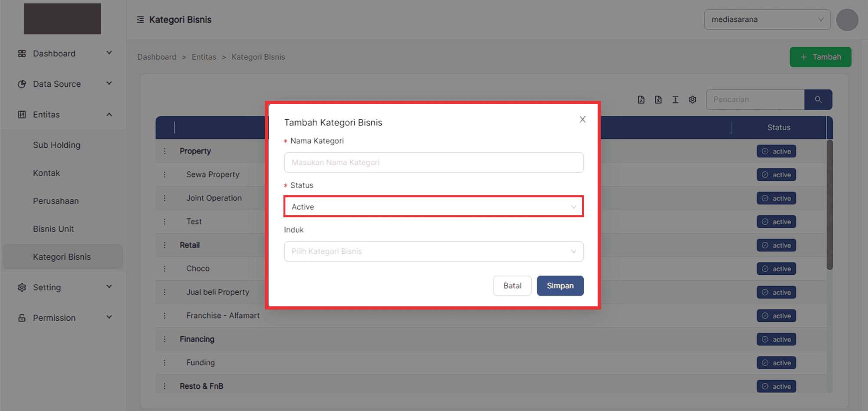
Task: Close the Tambah Kategori Bisnis dialog
Action: (x=582, y=119)
